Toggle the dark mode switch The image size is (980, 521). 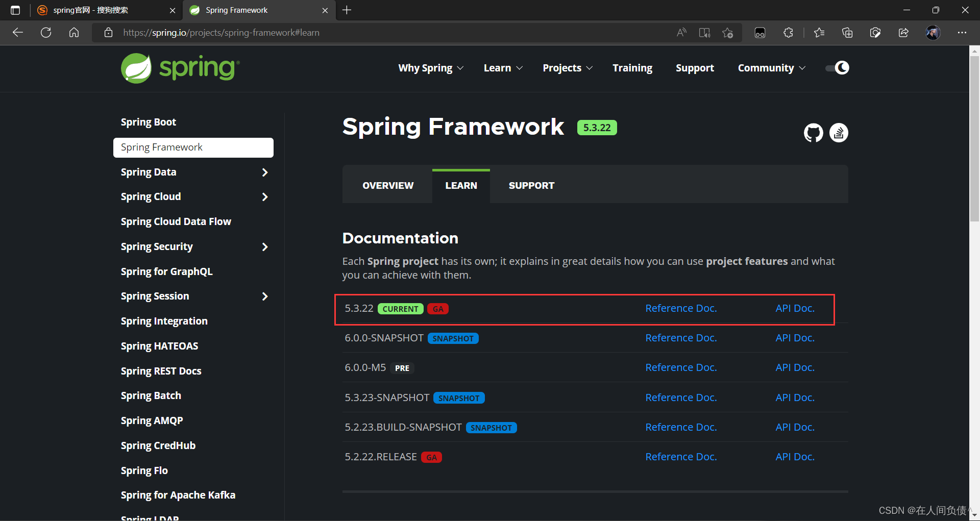point(837,68)
